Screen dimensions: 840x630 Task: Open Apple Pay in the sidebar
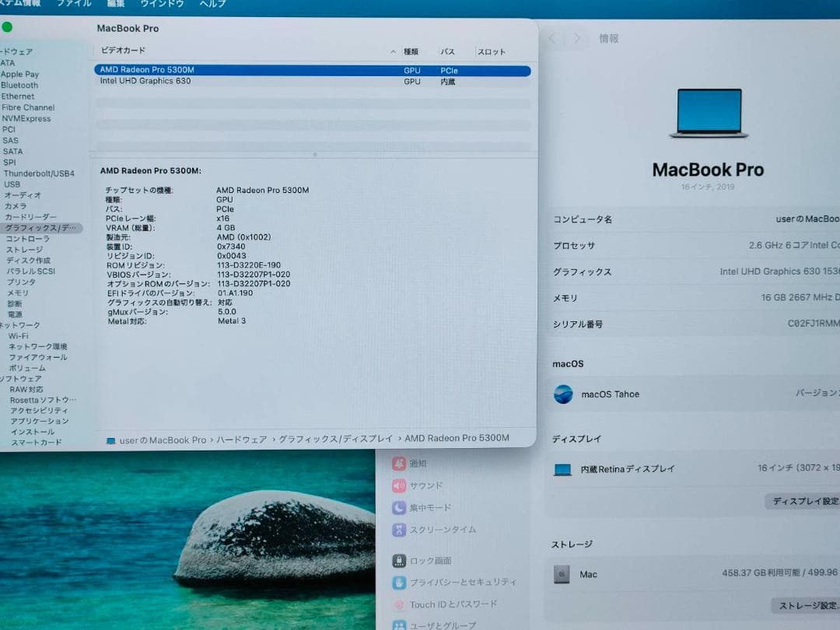tap(19, 74)
